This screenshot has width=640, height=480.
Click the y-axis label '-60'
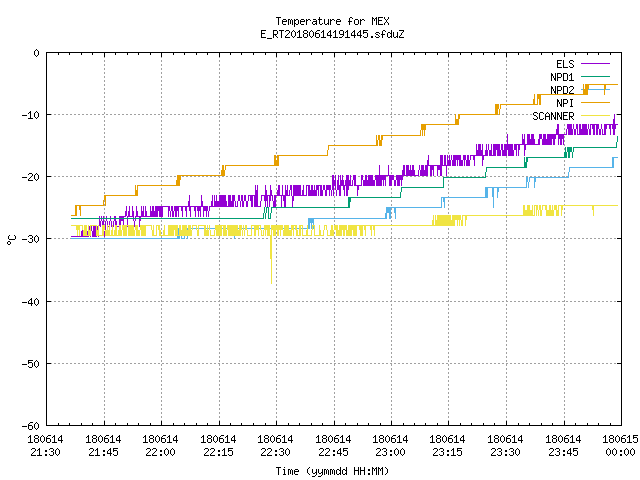pyautogui.click(x=31, y=426)
